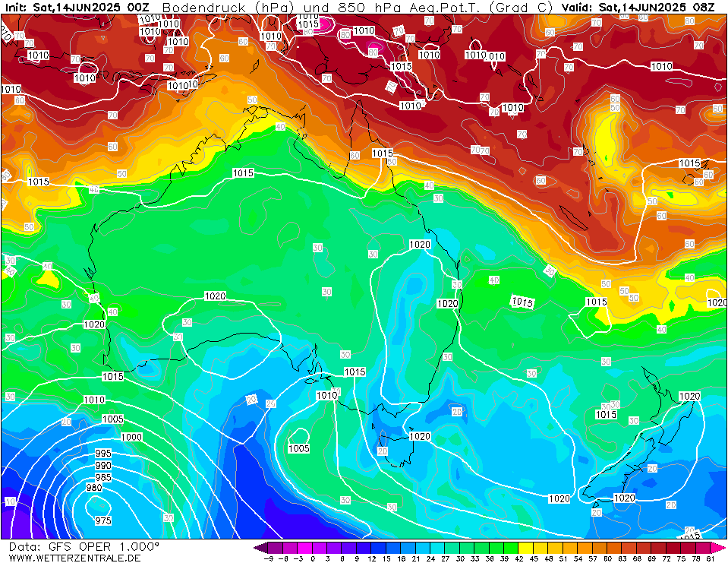This screenshot has height=563, width=728.
Task: Click the '(Grad C)' unit label
Action: click(x=522, y=8)
